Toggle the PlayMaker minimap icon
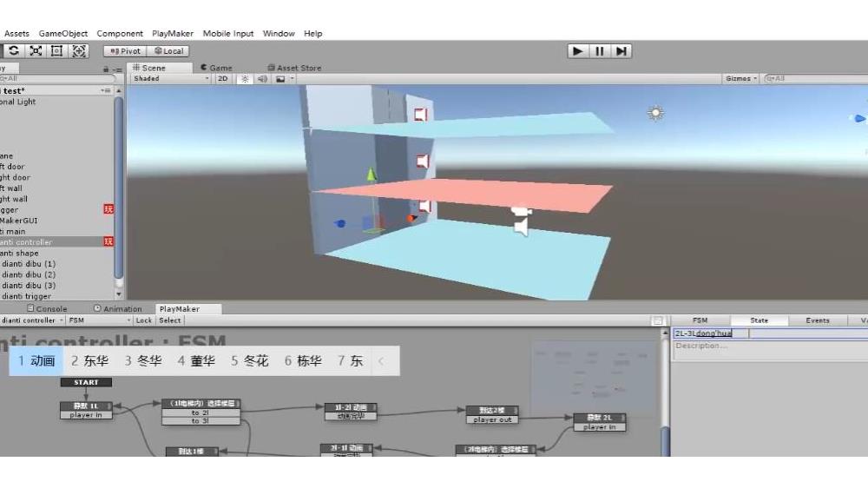This screenshot has width=868, height=488. click(x=658, y=320)
